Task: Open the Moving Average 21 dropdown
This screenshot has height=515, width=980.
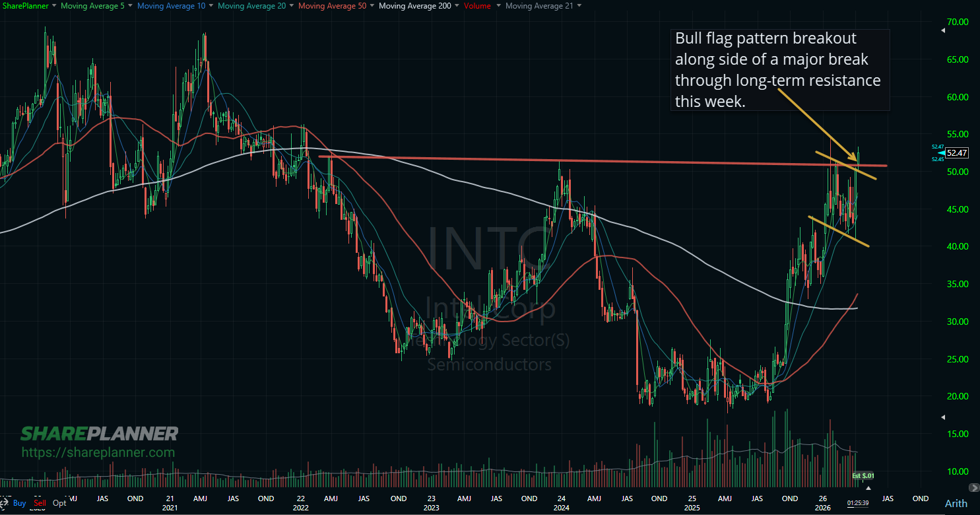Action: point(539,5)
